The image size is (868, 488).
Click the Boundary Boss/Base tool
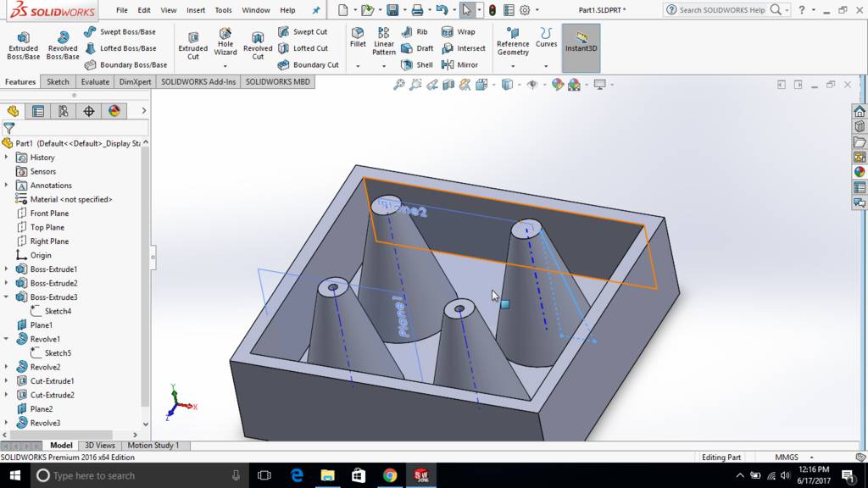pos(125,64)
